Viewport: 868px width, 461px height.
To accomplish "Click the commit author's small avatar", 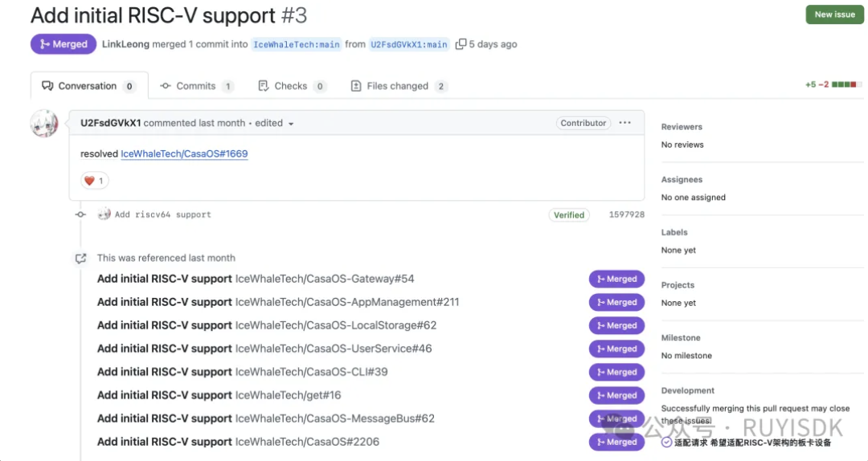I will (x=104, y=214).
